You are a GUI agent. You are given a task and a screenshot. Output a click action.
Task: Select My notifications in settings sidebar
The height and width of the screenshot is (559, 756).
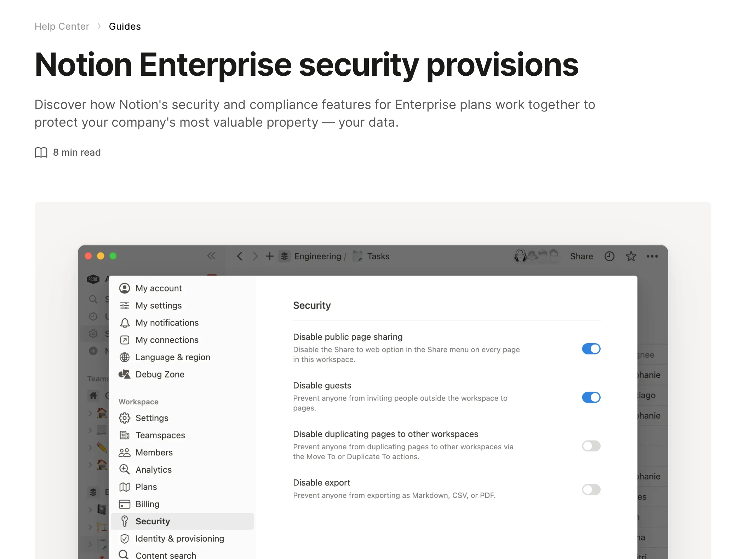tap(167, 323)
